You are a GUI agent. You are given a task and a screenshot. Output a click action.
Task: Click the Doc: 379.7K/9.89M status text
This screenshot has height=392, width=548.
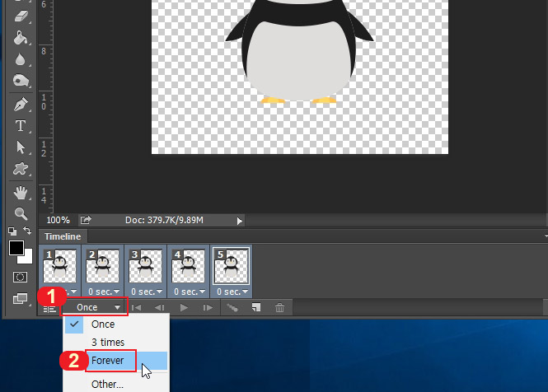[164, 220]
